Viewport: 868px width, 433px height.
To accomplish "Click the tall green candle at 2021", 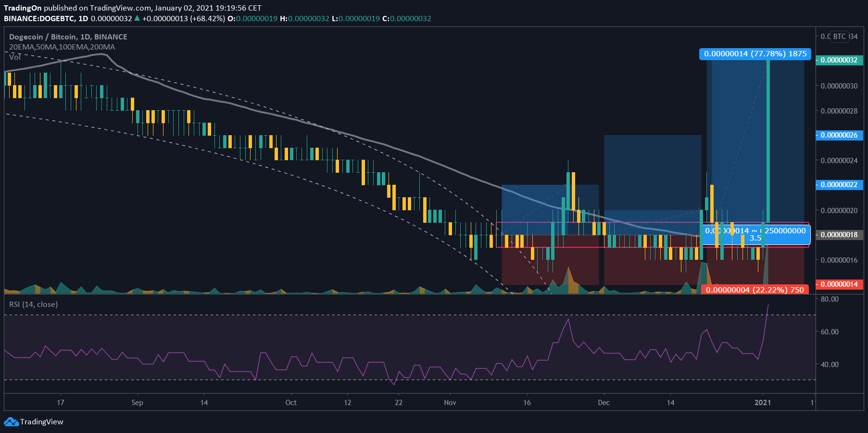I will click(x=768, y=141).
